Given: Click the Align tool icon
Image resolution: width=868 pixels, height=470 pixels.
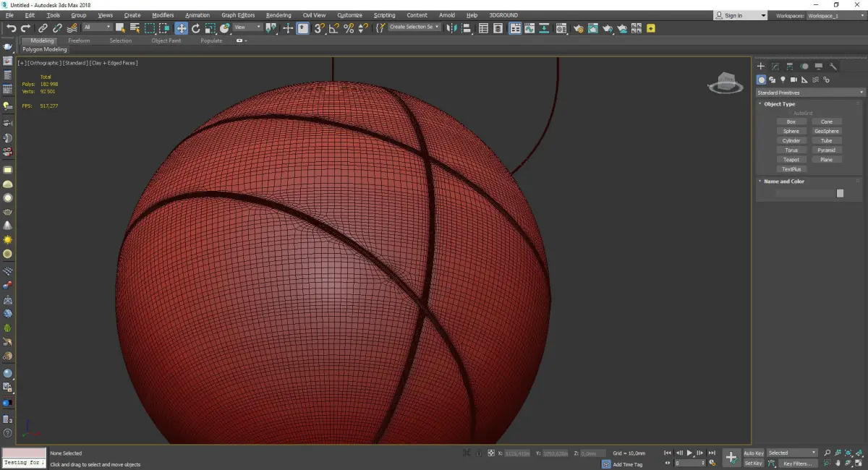Looking at the screenshot, I should [x=467, y=28].
